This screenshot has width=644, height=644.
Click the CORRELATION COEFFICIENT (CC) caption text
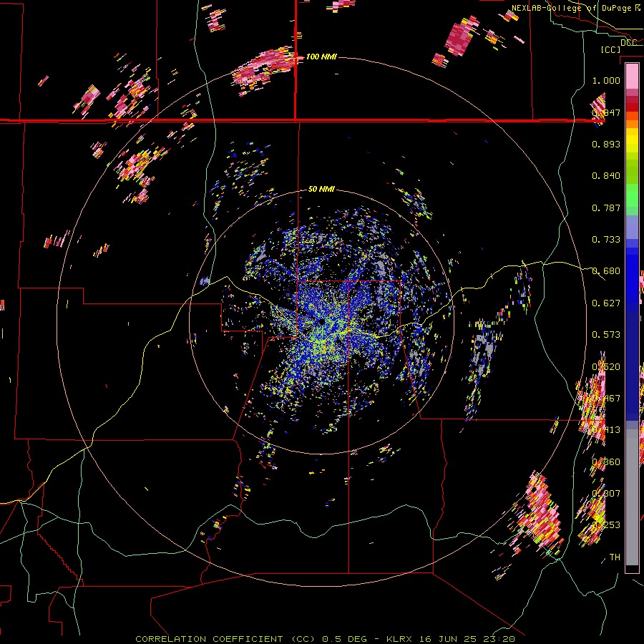coord(225,639)
